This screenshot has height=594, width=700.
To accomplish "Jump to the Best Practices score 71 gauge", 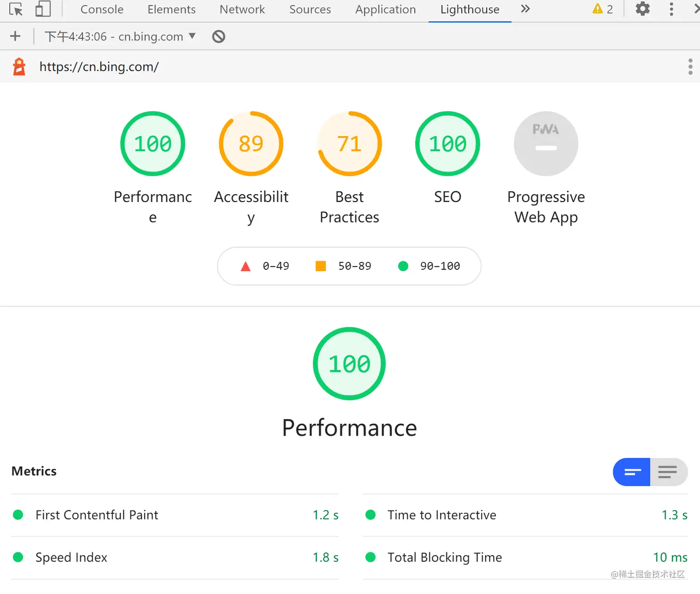I will click(x=350, y=144).
